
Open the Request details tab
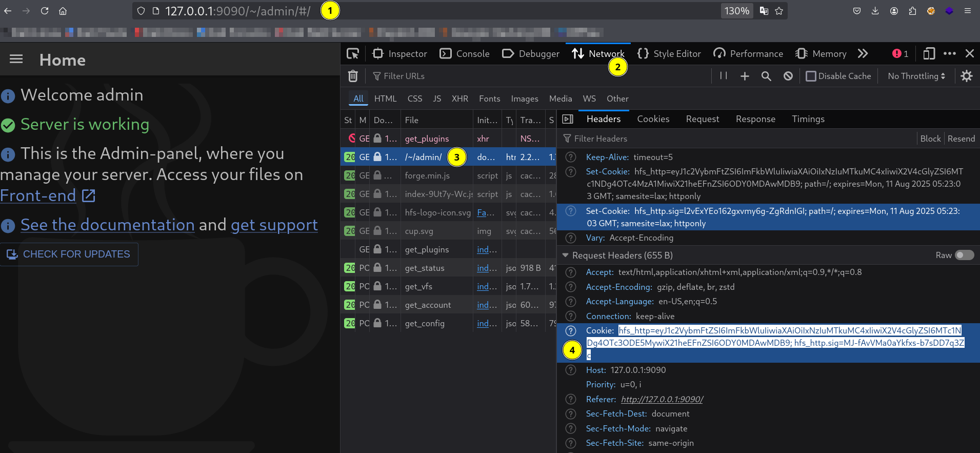pyautogui.click(x=703, y=119)
